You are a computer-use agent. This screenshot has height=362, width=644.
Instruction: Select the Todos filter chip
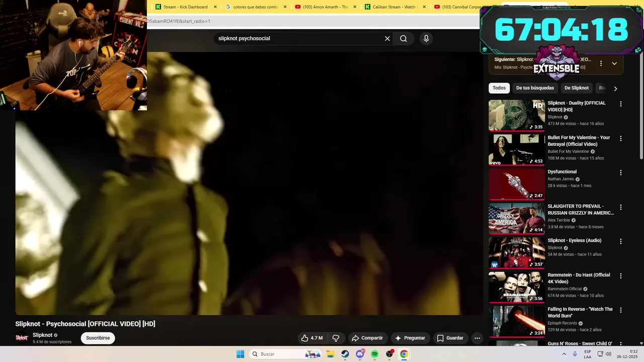(x=499, y=88)
